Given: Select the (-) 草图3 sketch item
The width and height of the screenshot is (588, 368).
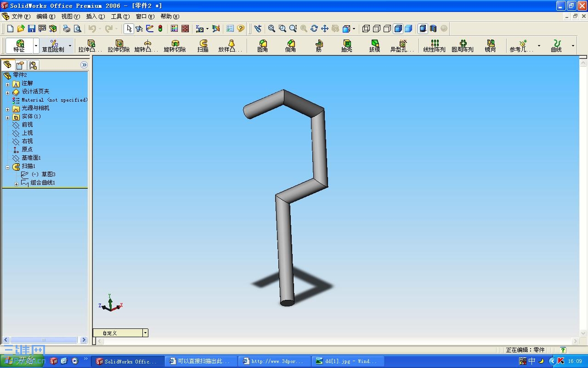Looking at the screenshot, I should pos(43,174).
